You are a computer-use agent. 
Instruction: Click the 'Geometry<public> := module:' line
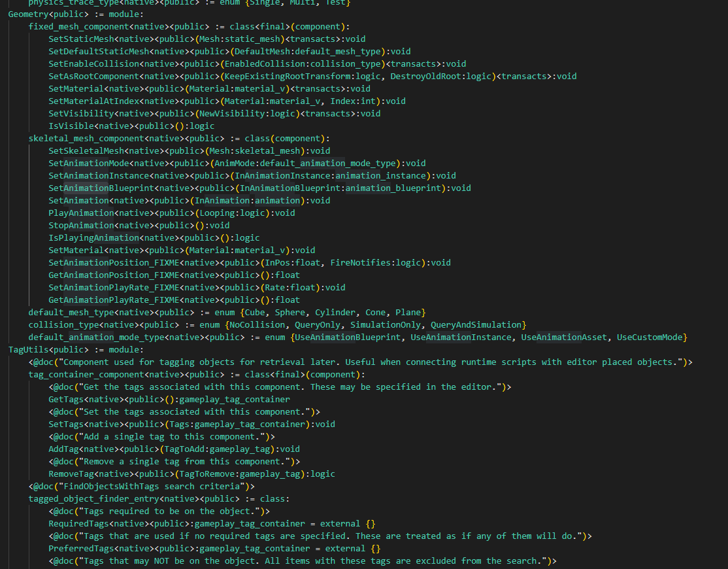76,14
